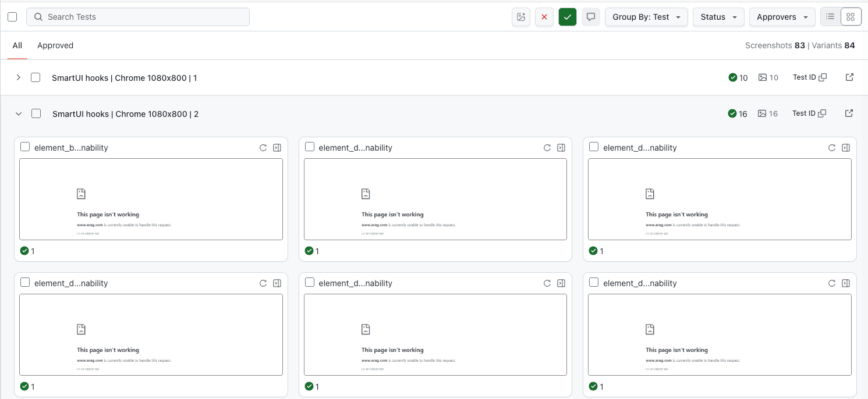Screen dimensions: 868x399
Task: Refresh the top-row middle element_d card
Action: click(x=547, y=148)
